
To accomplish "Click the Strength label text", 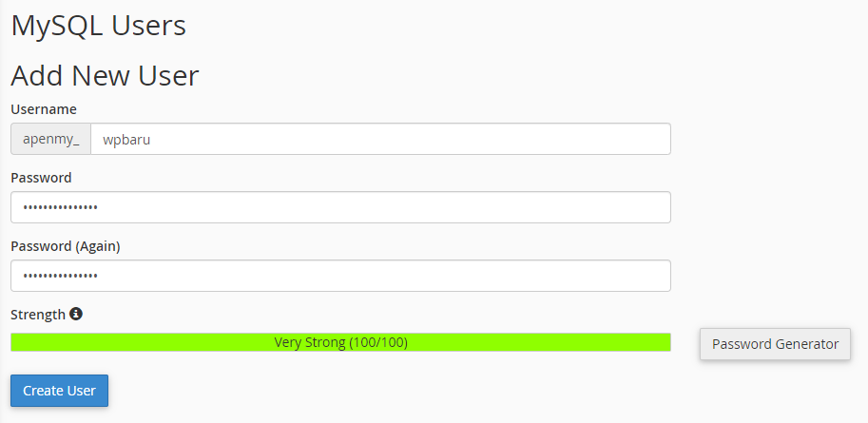I will [x=38, y=315].
